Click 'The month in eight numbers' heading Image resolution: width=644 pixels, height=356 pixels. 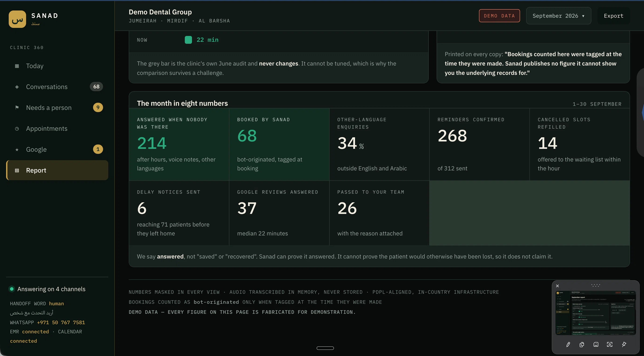pyautogui.click(x=182, y=103)
